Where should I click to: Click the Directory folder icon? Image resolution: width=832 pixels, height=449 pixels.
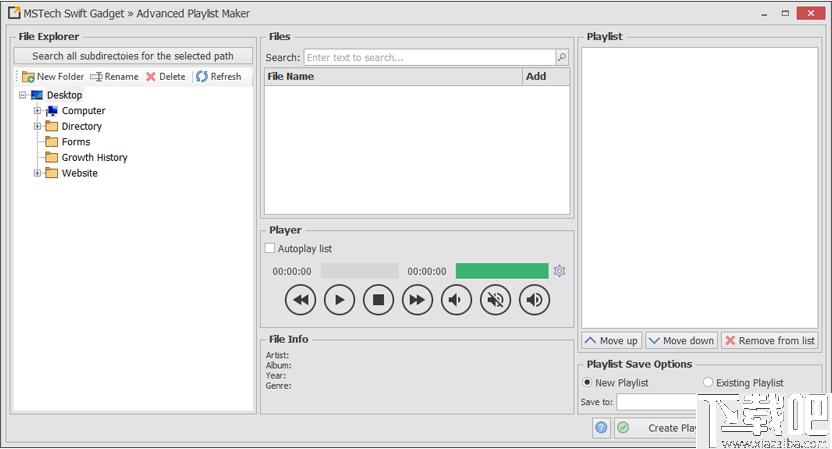(51, 126)
